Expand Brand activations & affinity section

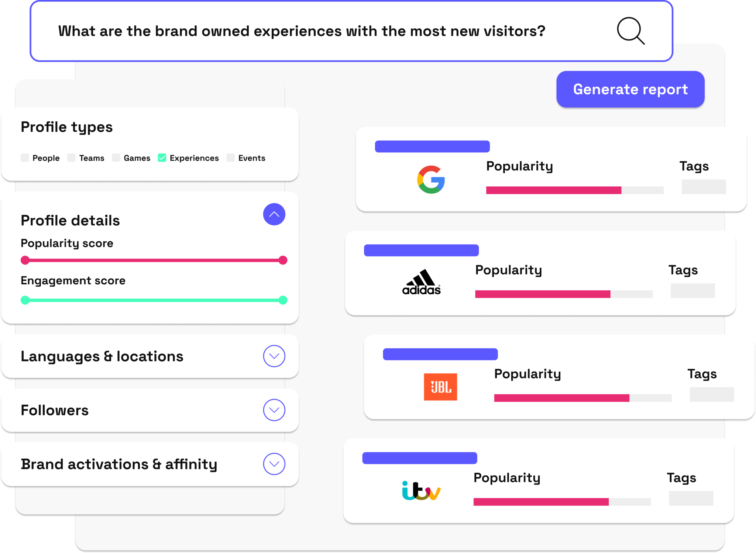pyautogui.click(x=274, y=464)
